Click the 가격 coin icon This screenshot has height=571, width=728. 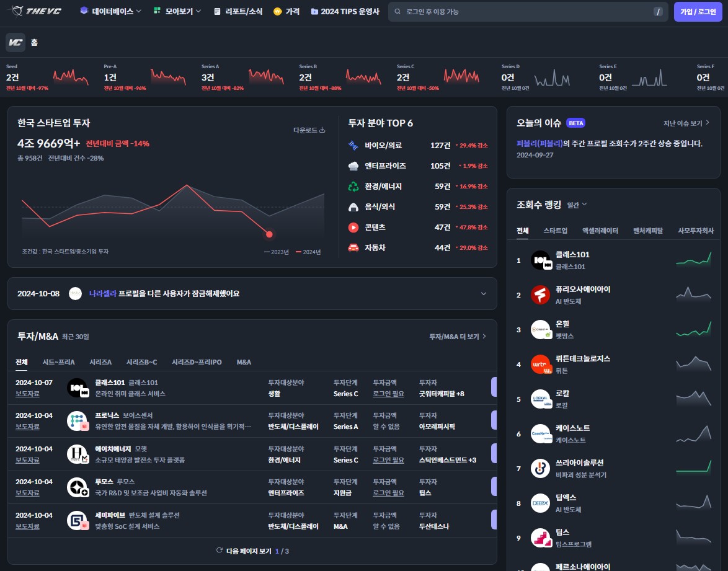click(x=277, y=11)
